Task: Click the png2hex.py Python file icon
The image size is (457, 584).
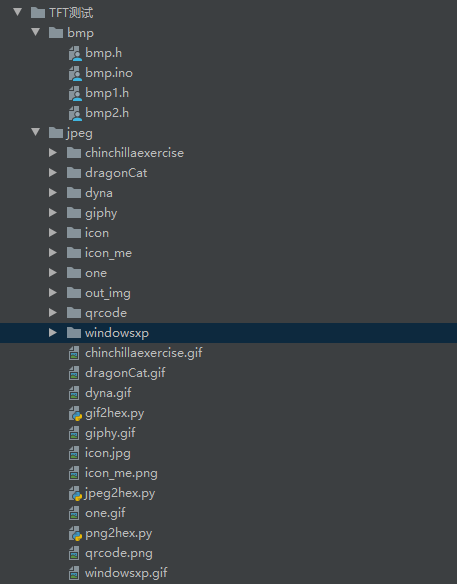Action: [x=75, y=534]
